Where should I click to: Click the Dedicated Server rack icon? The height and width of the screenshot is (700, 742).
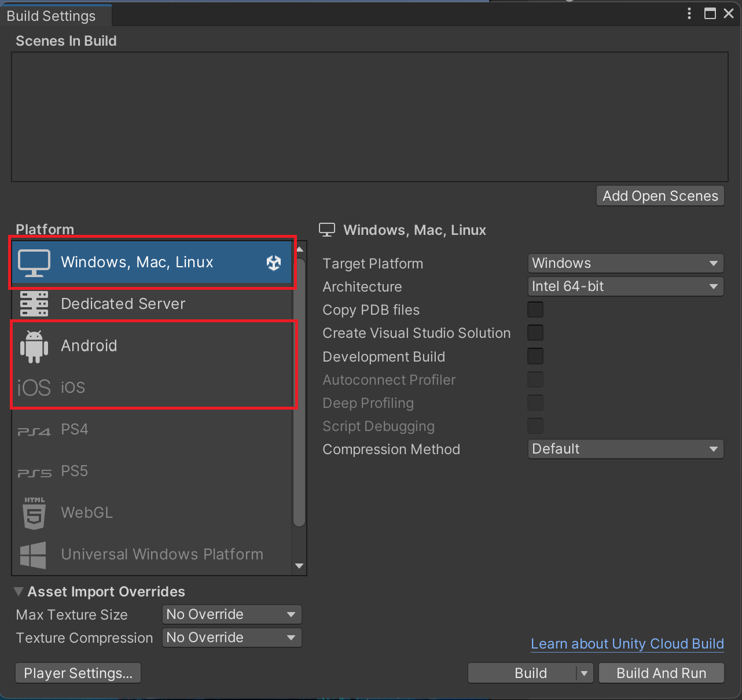tap(34, 304)
